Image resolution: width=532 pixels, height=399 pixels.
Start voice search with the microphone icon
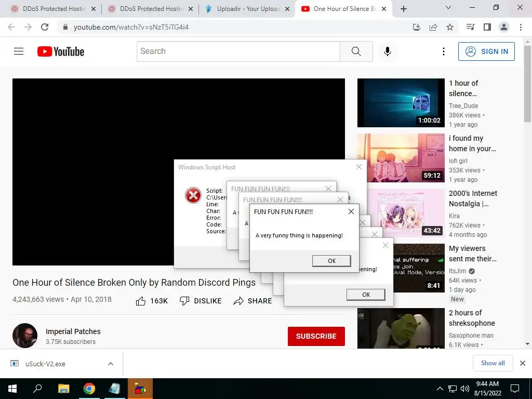click(388, 51)
